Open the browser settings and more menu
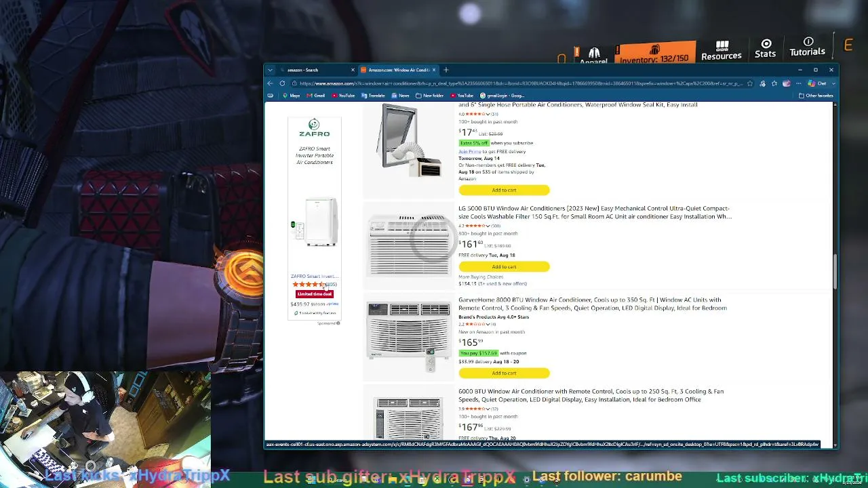The height and width of the screenshot is (488, 868). [x=799, y=83]
